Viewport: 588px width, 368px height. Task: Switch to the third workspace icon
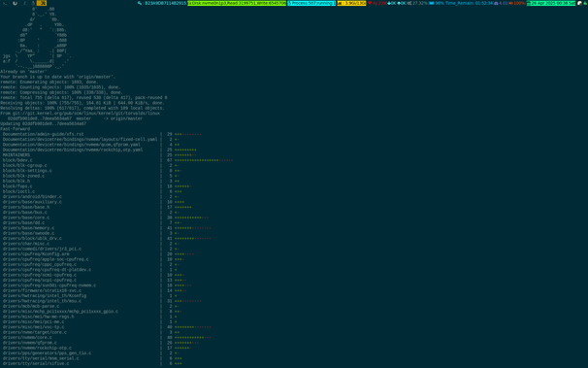click(25, 3)
